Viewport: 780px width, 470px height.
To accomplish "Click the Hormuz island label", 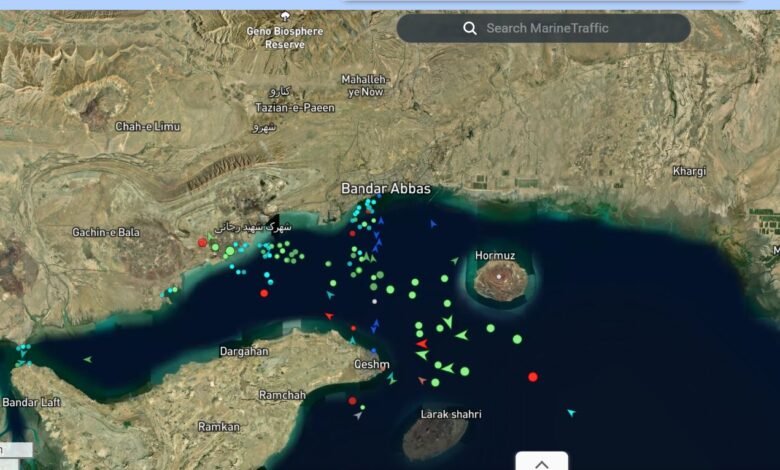I will tap(495, 256).
